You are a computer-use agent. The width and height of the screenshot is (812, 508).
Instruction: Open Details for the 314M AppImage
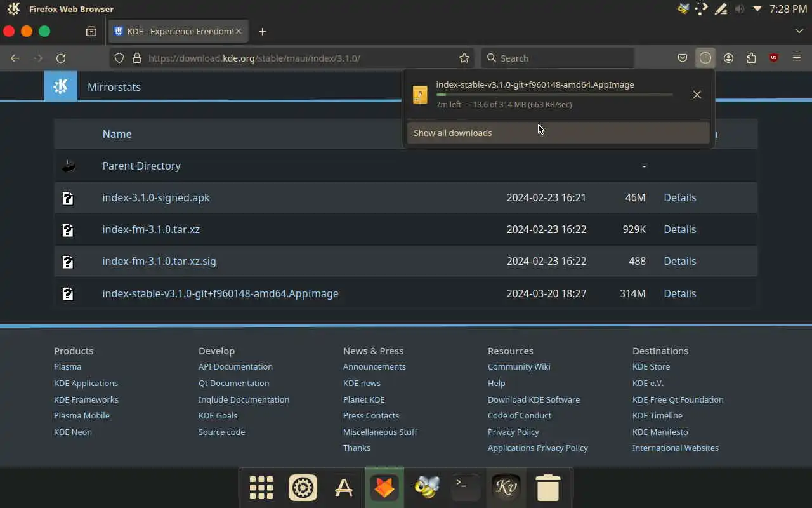pos(679,293)
